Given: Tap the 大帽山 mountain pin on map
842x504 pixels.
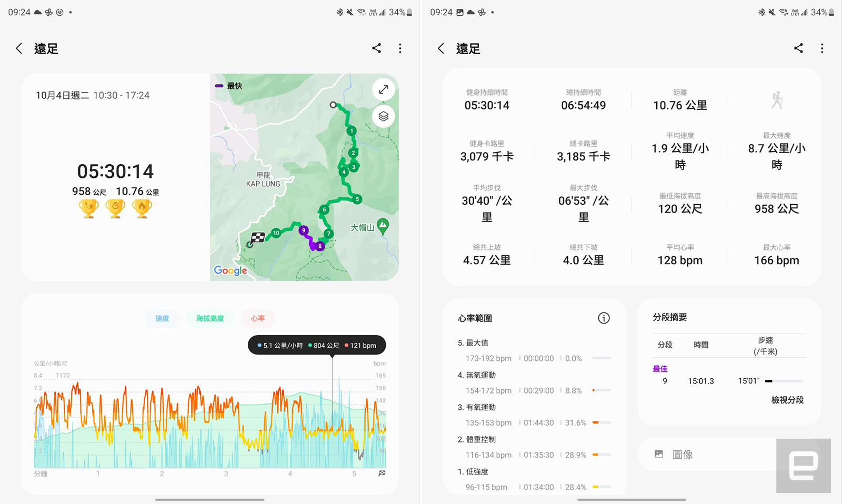Looking at the screenshot, I should coord(383,226).
